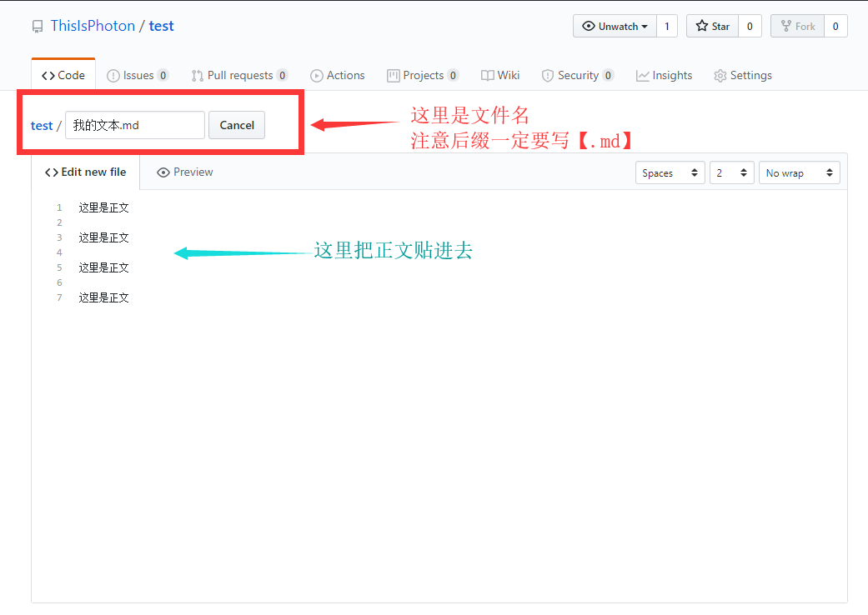The height and width of the screenshot is (615, 868).
Task: Open the ThisIsPhoton user profile link
Action: click(x=93, y=26)
